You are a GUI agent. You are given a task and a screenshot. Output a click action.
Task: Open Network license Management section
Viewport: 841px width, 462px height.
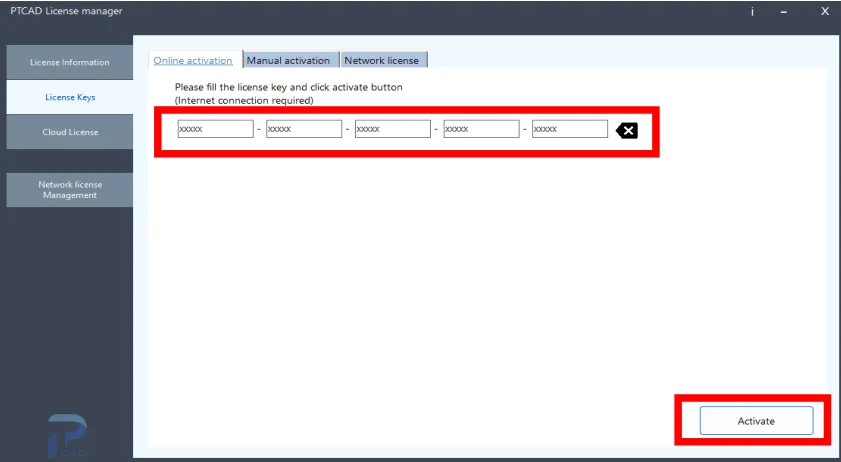click(x=70, y=190)
